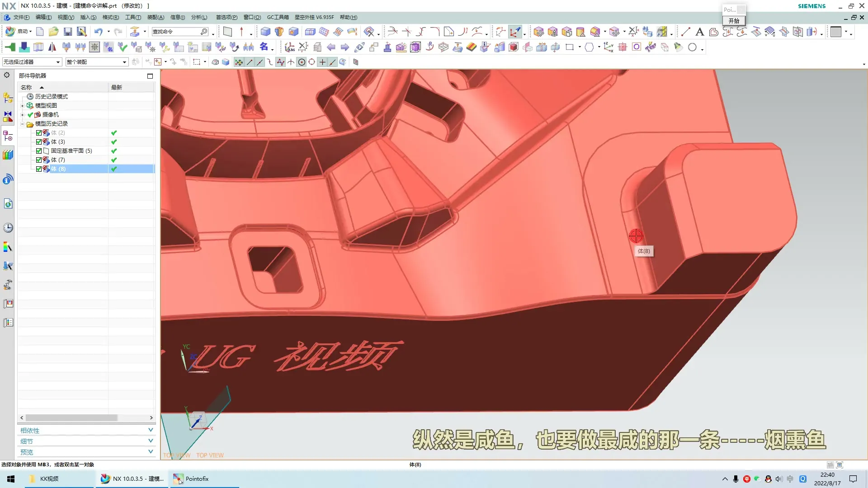Viewport: 868px width, 488px height.
Task: Click the 启动 launch button
Action: tap(19, 32)
